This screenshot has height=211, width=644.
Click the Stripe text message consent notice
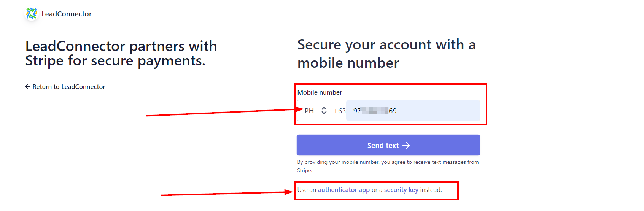pos(388,166)
